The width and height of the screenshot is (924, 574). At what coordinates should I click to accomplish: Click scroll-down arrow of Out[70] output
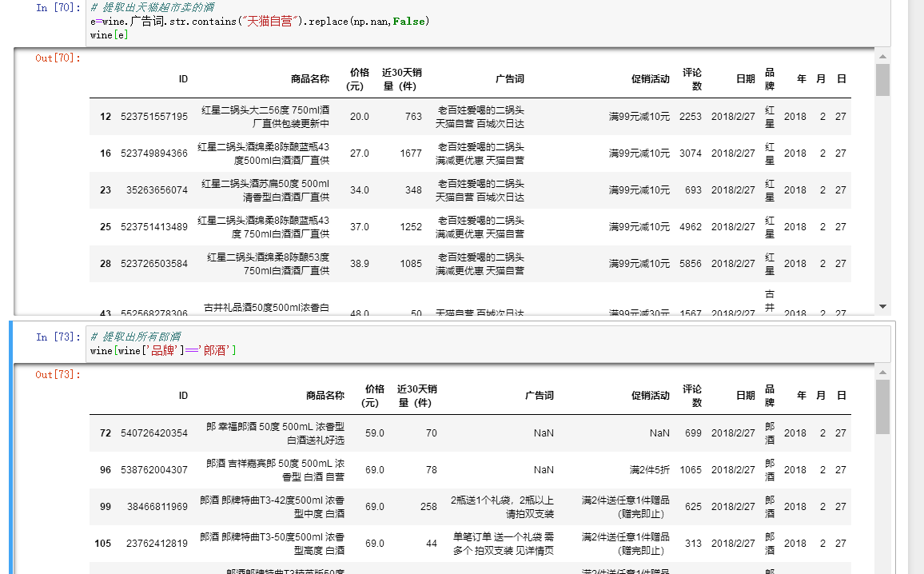[882, 306]
